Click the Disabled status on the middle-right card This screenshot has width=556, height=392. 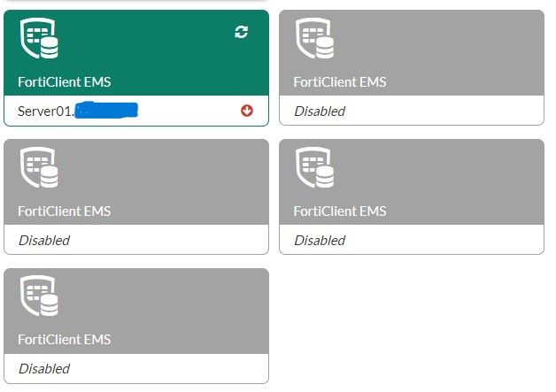(319, 240)
